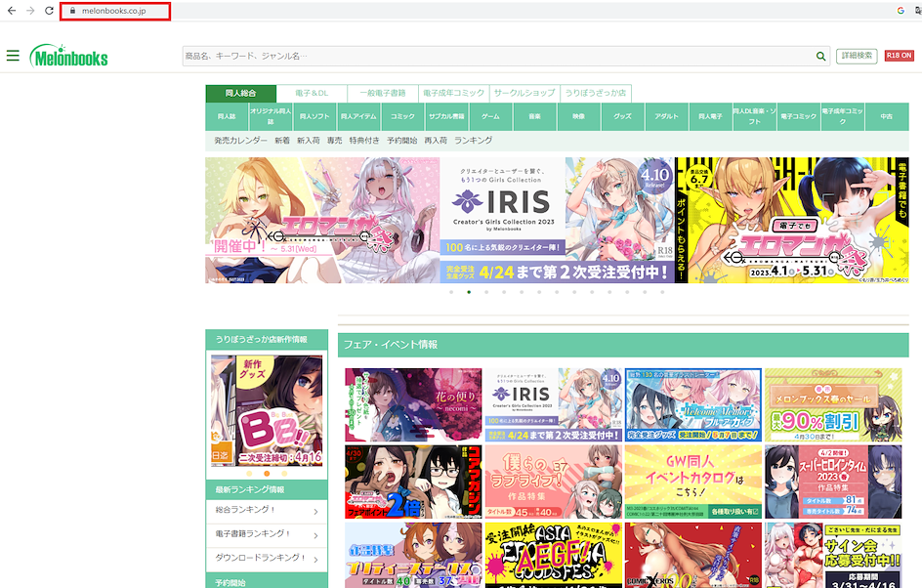Click the フェア・イベント情報 section heading

click(x=391, y=345)
